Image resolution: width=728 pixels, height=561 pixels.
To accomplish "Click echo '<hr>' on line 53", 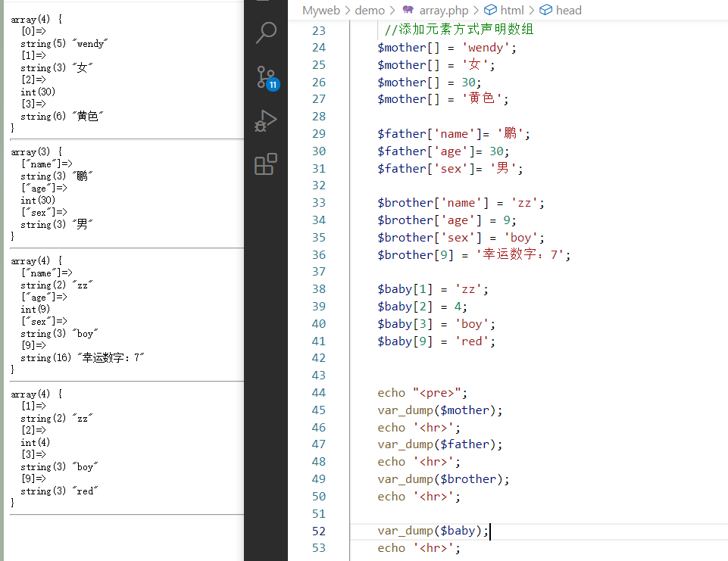I will pos(419,548).
